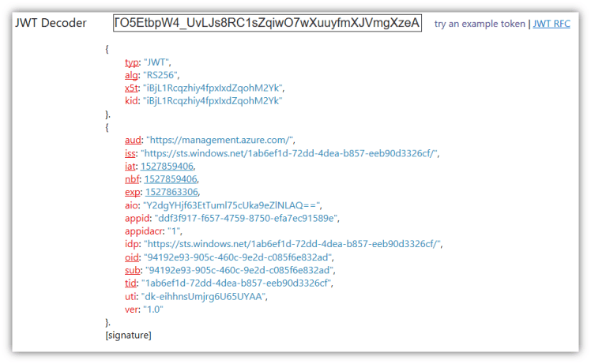Click the 'exp' claim label

pos(133,192)
